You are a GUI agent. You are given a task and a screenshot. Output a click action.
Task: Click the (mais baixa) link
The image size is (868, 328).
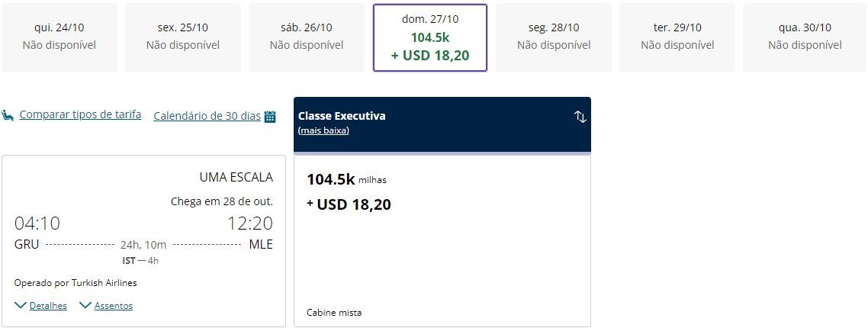click(x=323, y=130)
